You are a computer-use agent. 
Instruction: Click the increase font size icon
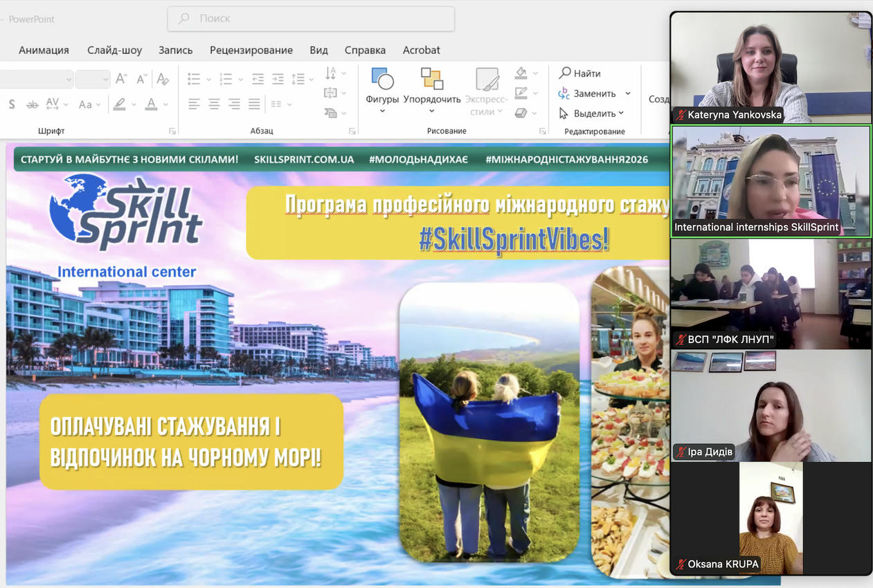(121, 79)
